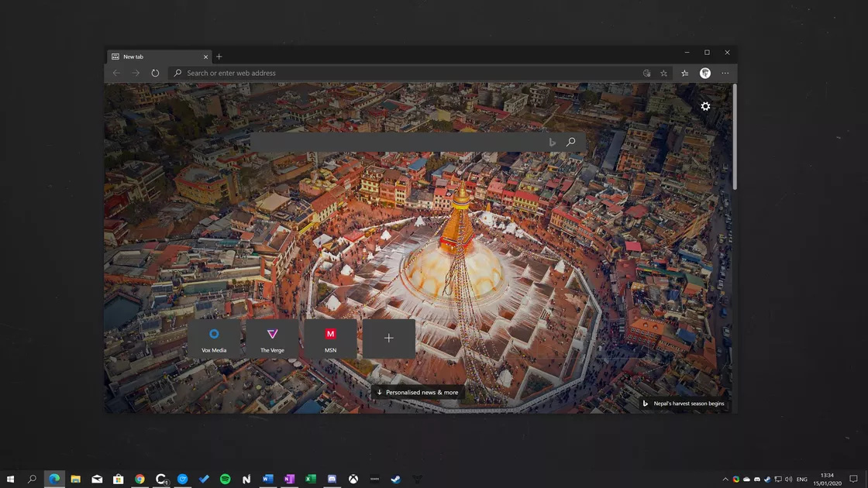This screenshot has height=488, width=868.
Task: Open page settings gear icon
Action: [x=705, y=106]
